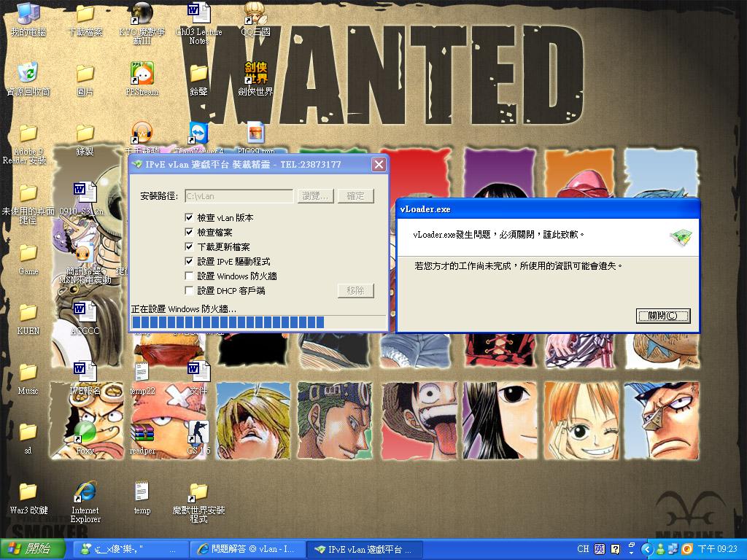Switch to the first taskbar item with green icon
Image resolution: width=747 pixels, height=560 pixels.
[130, 549]
